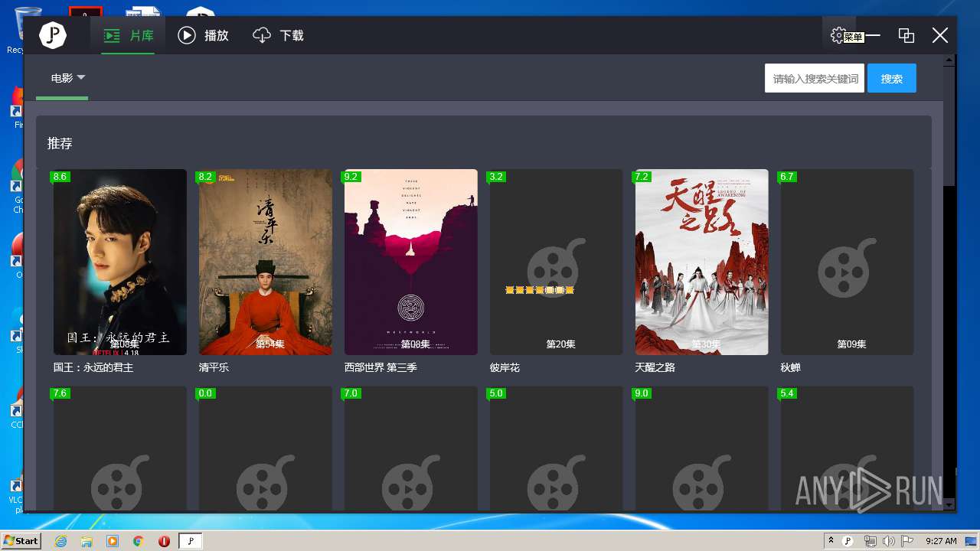This screenshot has width=980, height=551.
Task: Open the 天醒之路 poster thumbnail
Action: (x=702, y=262)
